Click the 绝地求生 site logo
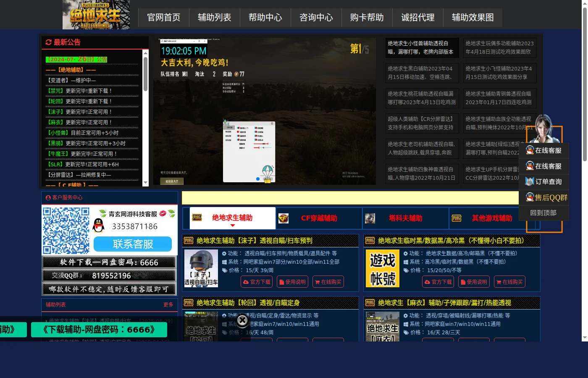This screenshot has height=378, width=588. pyautogui.click(x=96, y=15)
